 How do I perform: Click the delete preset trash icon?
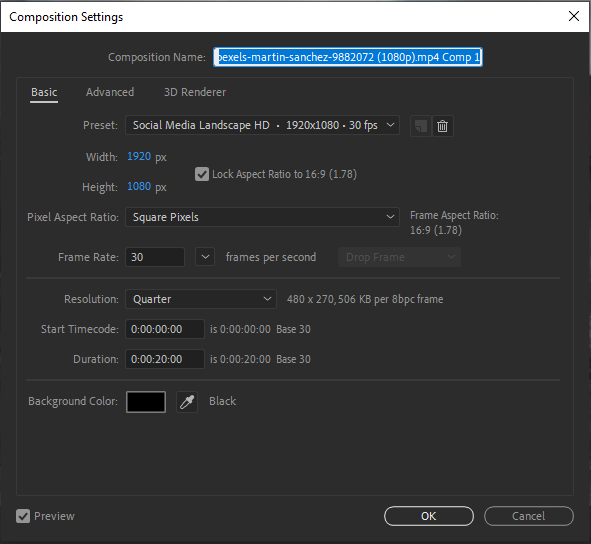point(442,126)
